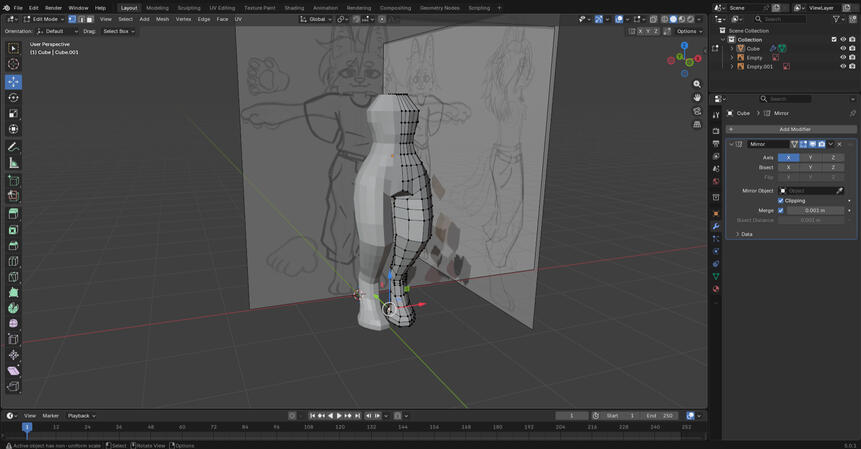Expand the Cube item in outliner
Viewport: 861px width, 449px height.
732,48
